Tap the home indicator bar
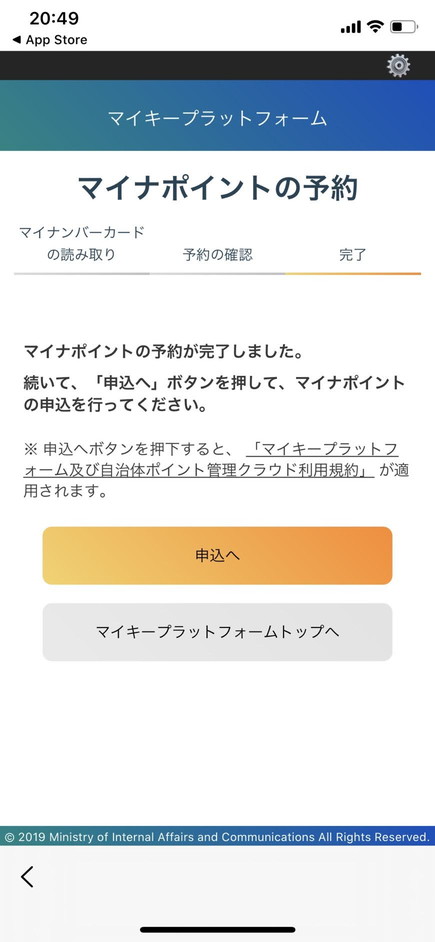This screenshot has height=942, width=435. [218, 929]
